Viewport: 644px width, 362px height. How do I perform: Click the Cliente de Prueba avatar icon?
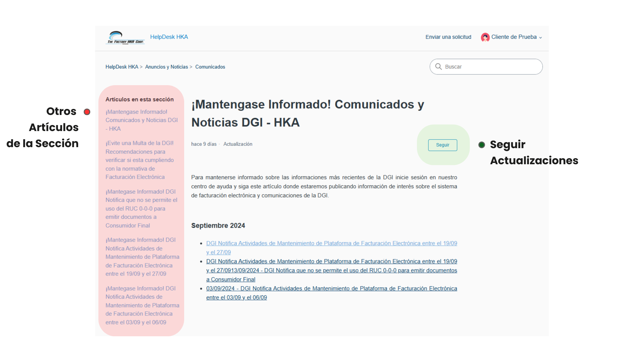[485, 37]
